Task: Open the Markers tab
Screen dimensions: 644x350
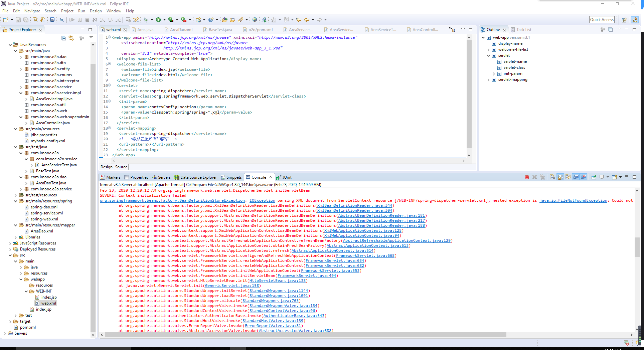Action: [x=110, y=177]
